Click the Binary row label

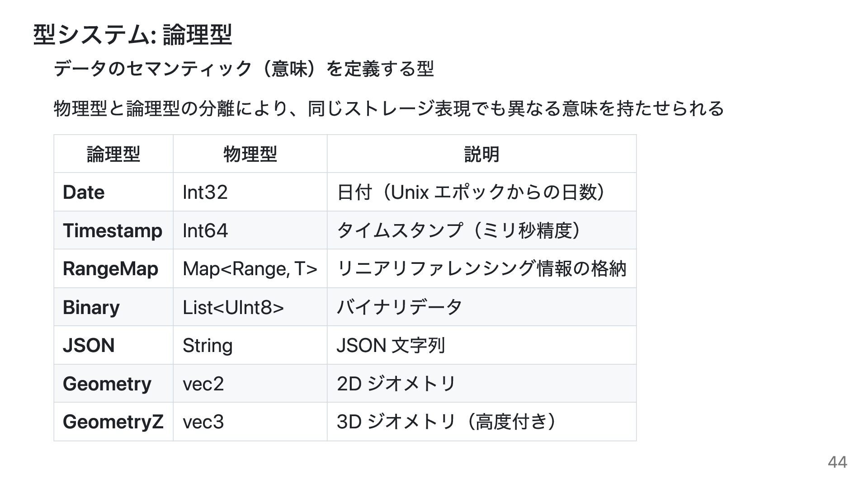click(91, 307)
